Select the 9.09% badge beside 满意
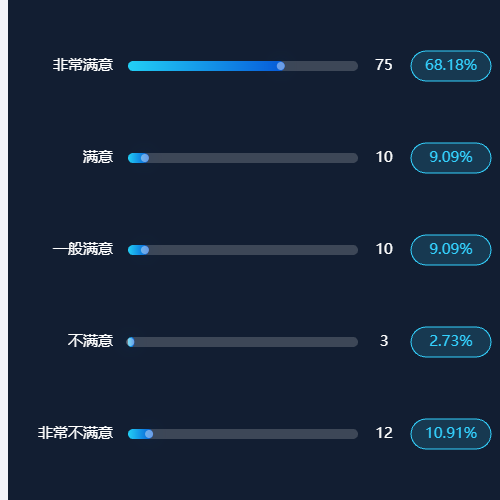The image size is (500, 500). (451, 158)
